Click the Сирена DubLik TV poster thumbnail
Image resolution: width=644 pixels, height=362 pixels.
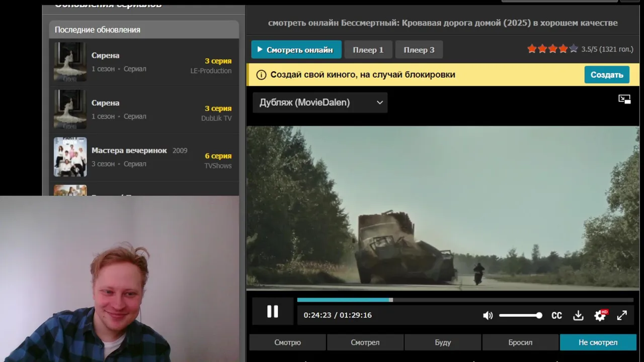click(70, 109)
